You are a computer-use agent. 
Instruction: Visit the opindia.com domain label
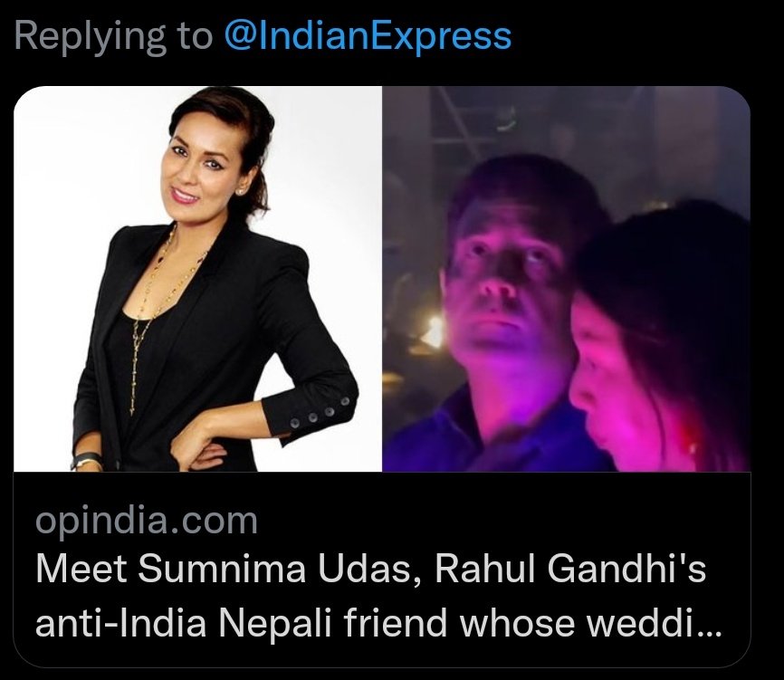147,521
